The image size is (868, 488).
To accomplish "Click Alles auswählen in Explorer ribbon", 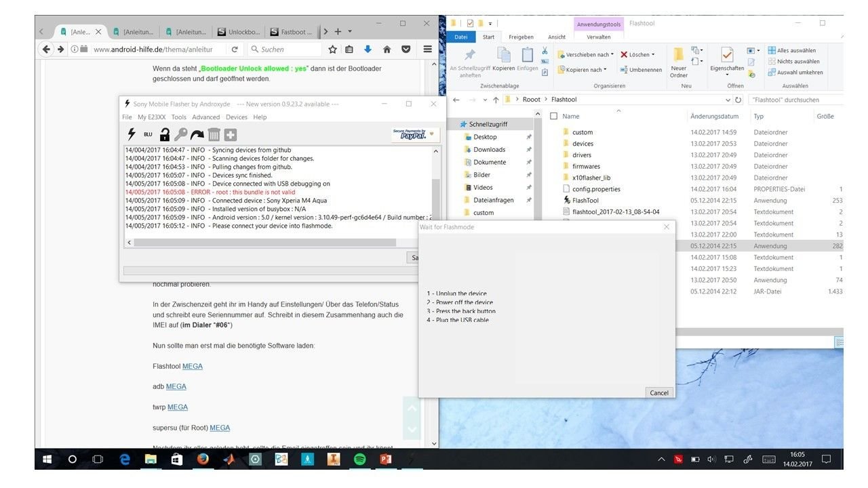I will (791, 50).
